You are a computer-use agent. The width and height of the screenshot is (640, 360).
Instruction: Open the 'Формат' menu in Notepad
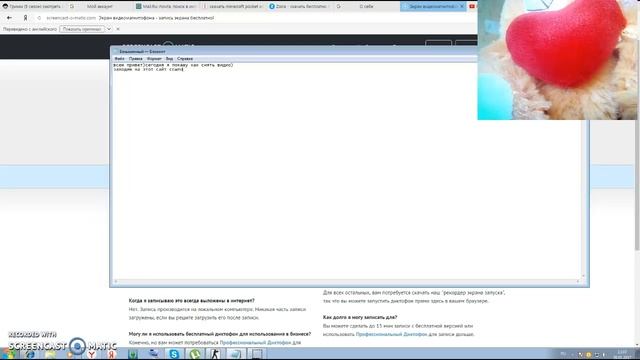[x=154, y=59]
